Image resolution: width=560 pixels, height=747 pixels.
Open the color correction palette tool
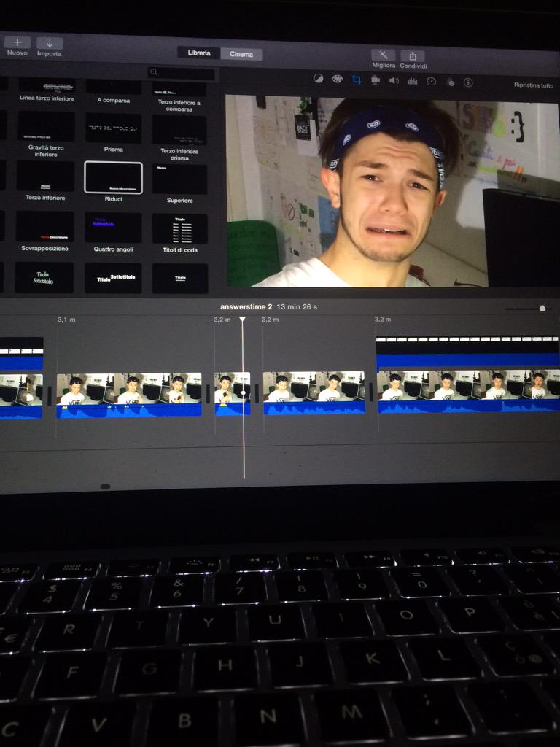coord(337,79)
